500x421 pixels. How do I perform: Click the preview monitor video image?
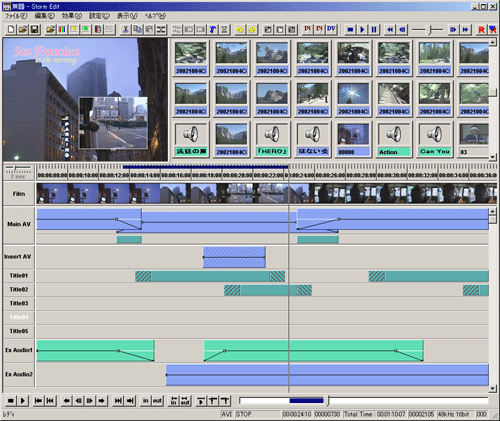coord(85,99)
